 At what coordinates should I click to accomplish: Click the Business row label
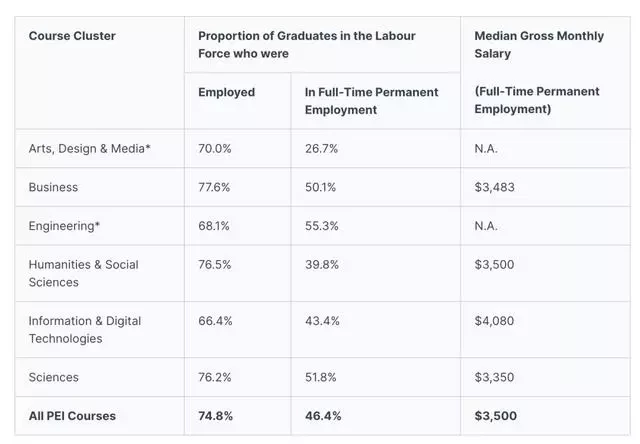53,187
